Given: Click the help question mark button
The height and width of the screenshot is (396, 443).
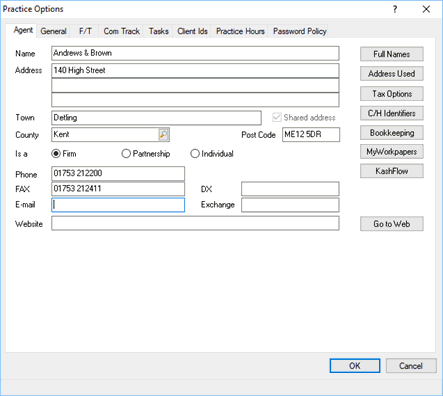Looking at the screenshot, I should click(395, 9).
